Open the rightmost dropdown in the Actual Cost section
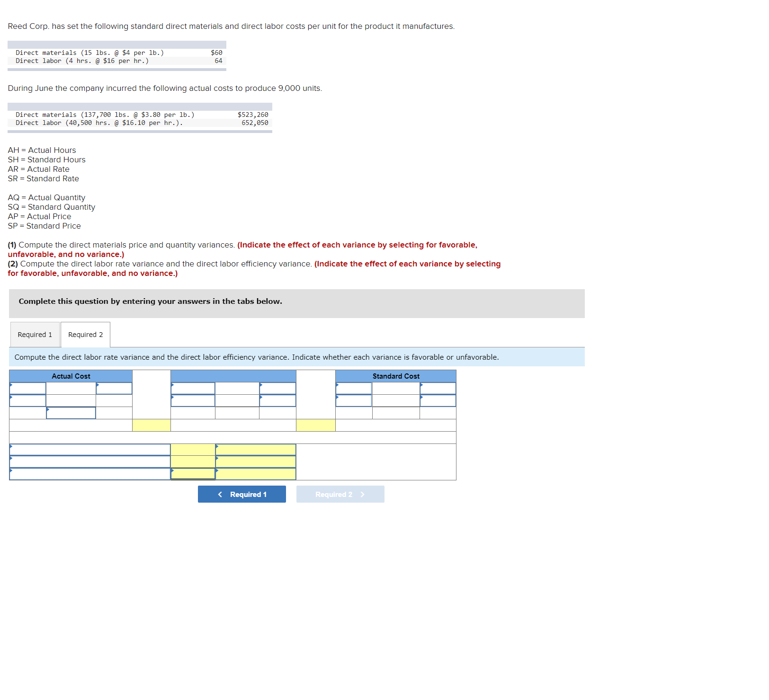Viewport: 769px width, 700px height. pos(114,389)
